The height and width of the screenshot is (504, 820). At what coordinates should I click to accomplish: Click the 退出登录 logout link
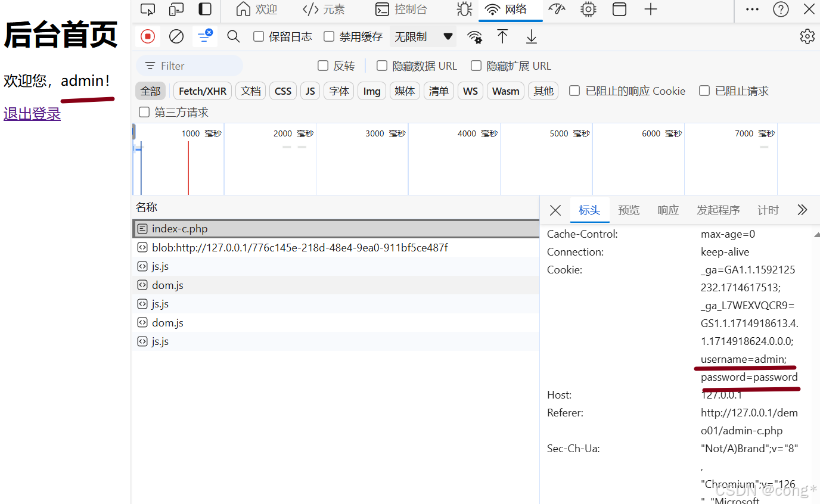[x=32, y=113]
